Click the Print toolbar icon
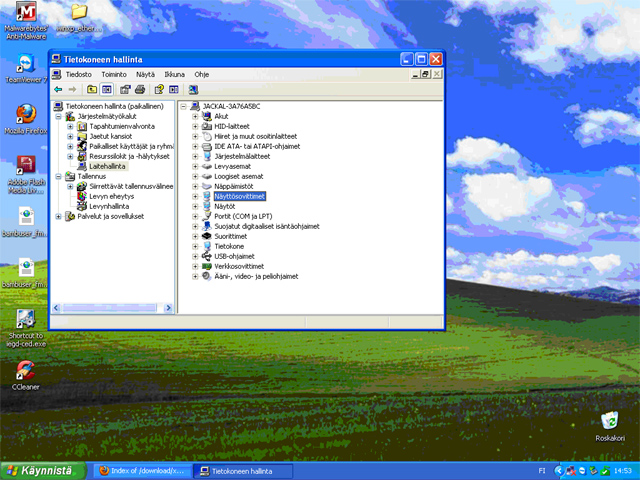640x480 pixels. (x=140, y=89)
